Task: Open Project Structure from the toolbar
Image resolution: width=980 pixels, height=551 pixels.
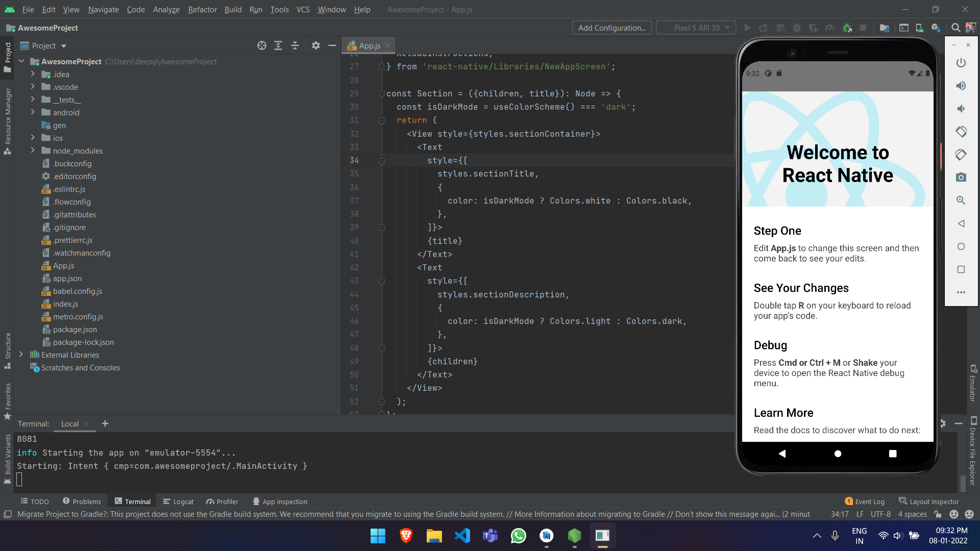Action: point(885,28)
